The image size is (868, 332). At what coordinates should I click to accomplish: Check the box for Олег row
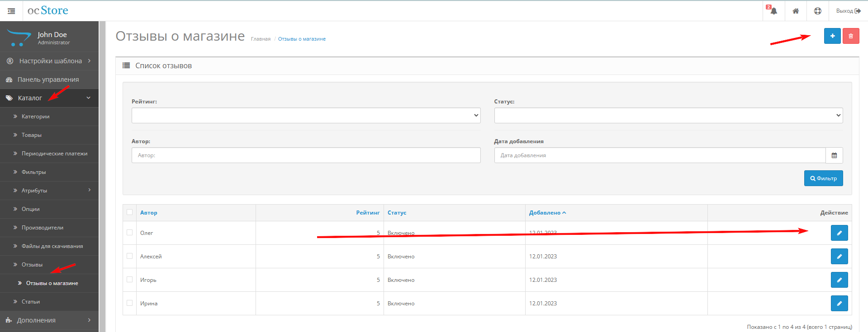(130, 233)
